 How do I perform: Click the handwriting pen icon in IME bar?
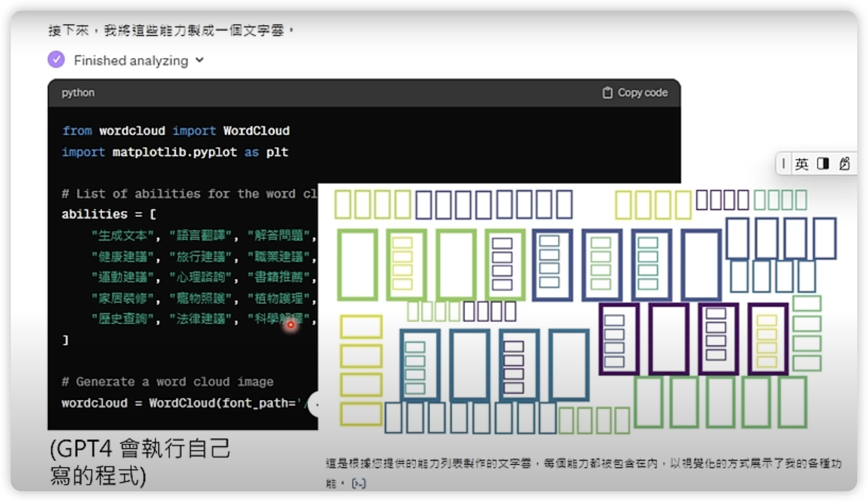844,164
